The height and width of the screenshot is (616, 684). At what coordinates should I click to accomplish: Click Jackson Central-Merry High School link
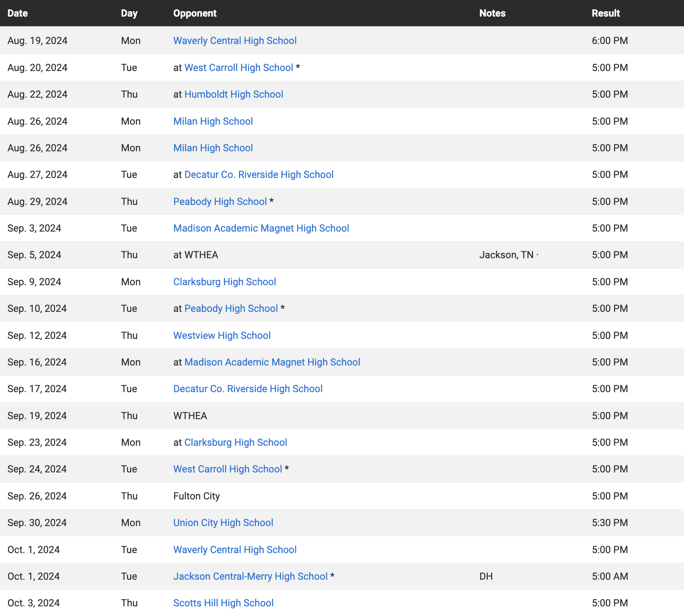250,576
